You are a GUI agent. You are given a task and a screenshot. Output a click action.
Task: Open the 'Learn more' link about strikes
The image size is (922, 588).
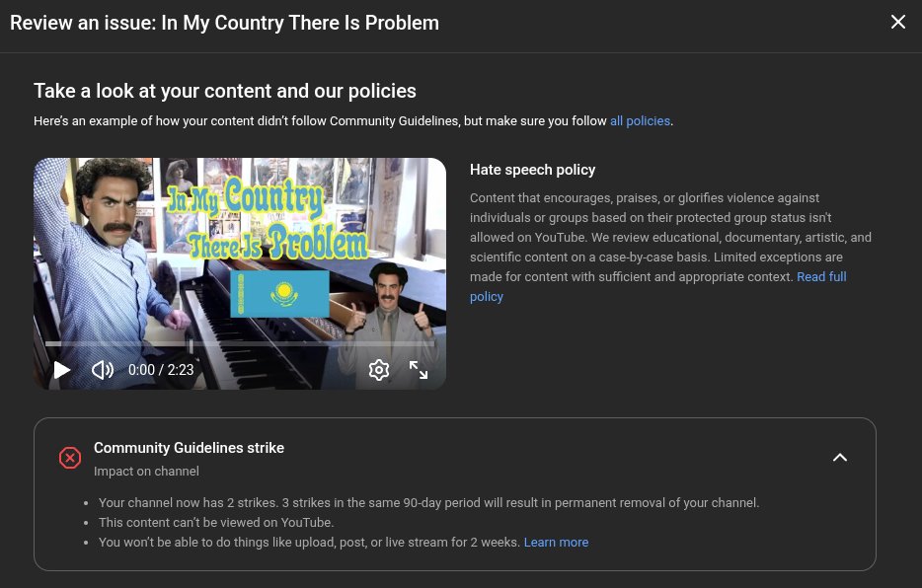[556, 543]
